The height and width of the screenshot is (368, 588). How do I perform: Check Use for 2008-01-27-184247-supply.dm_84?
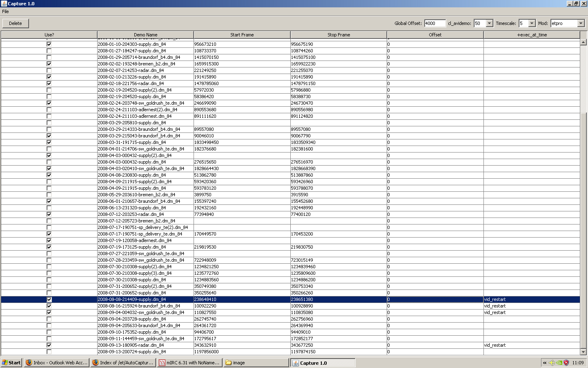pos(49,51)
